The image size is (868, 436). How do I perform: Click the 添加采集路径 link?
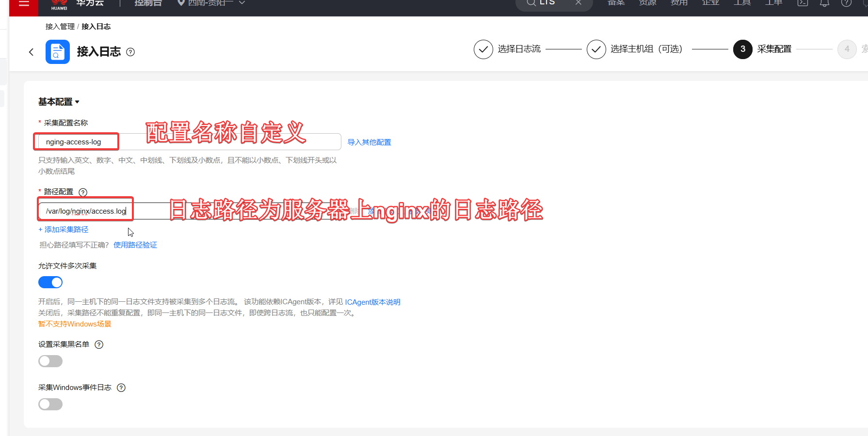(64, 230)
